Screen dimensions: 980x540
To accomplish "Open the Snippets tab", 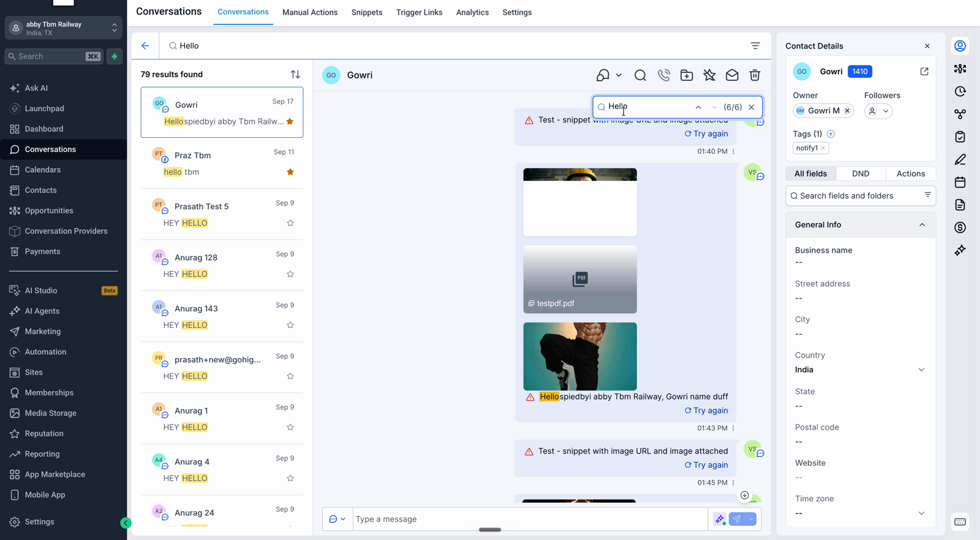I will (x=367, y=12).
